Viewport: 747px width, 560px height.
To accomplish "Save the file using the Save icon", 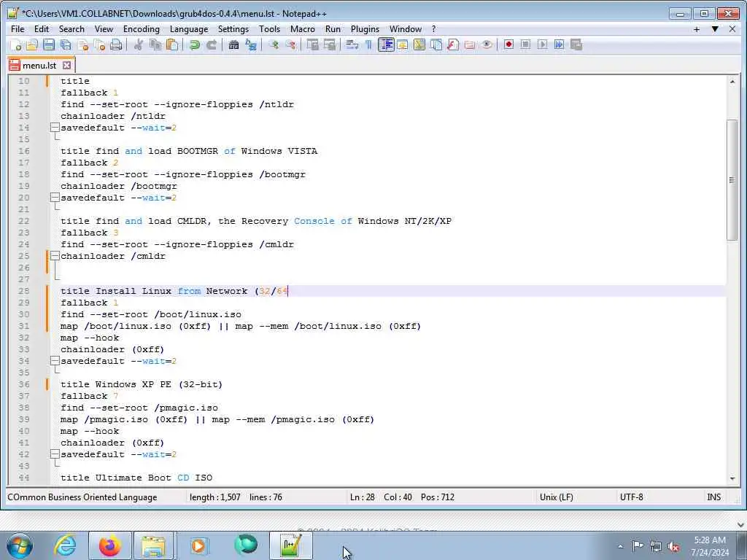I will [x=49, y=44].
